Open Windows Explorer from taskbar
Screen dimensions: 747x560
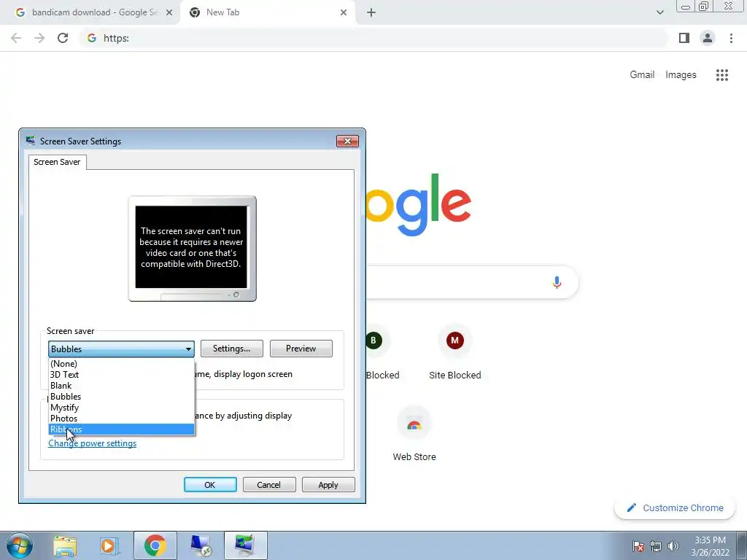pyautogui.click(x=65, y=546)
